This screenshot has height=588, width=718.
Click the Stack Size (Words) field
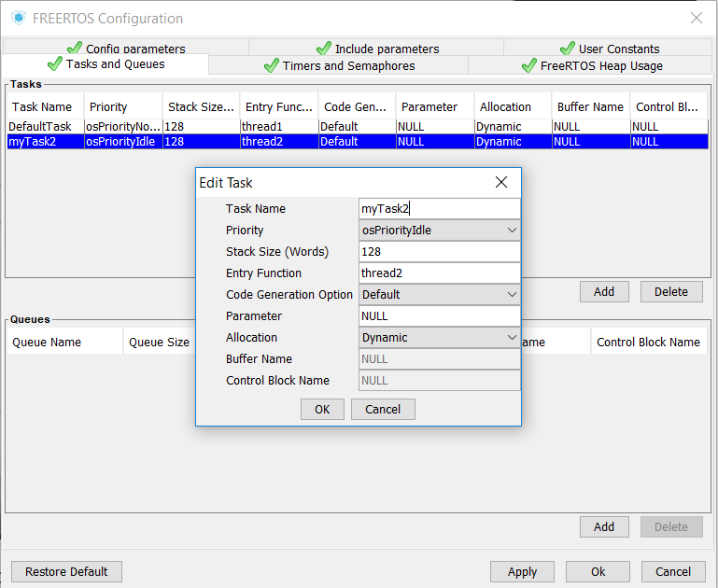click(440, 252)
